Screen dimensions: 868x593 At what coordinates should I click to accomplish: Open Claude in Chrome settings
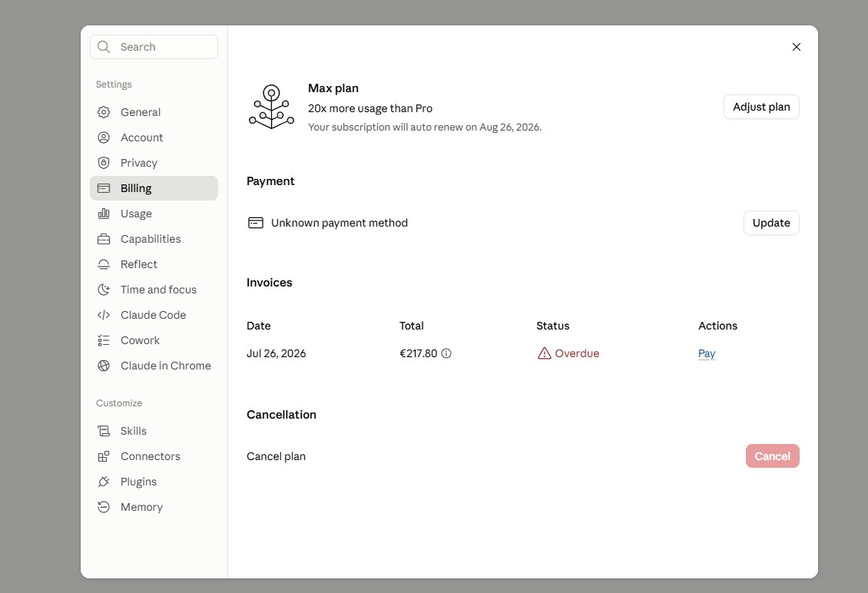click(x=154, y=366)
